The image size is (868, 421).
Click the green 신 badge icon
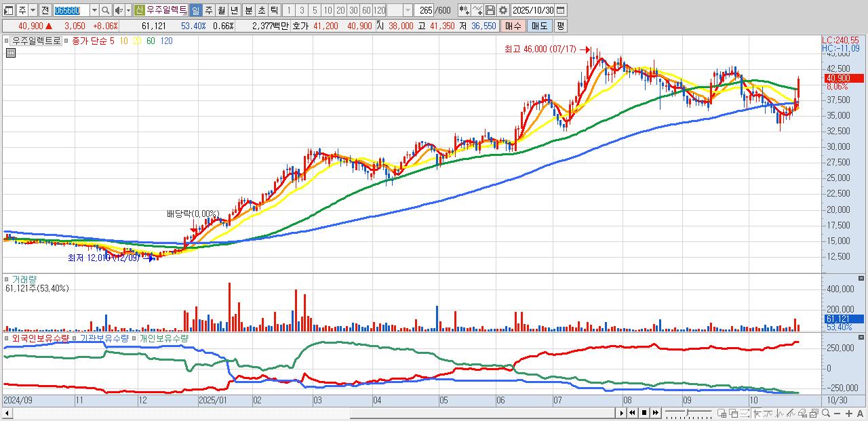pos(139,10)
